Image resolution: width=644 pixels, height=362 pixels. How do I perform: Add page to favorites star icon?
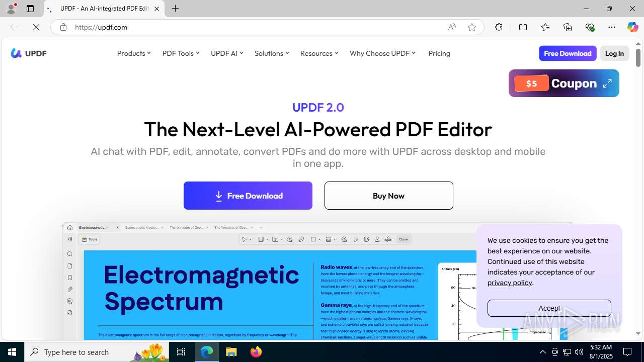click(x=472, y=27)
